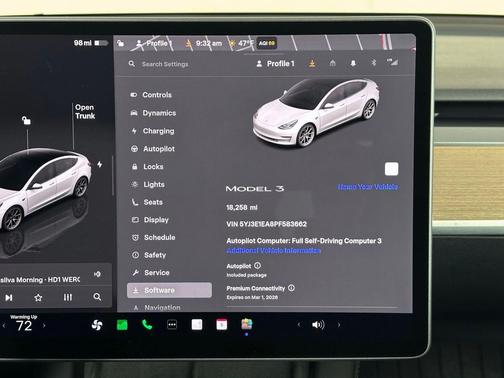Tap the white color swatch square
The image size is (504, 378).
point(391,169)
